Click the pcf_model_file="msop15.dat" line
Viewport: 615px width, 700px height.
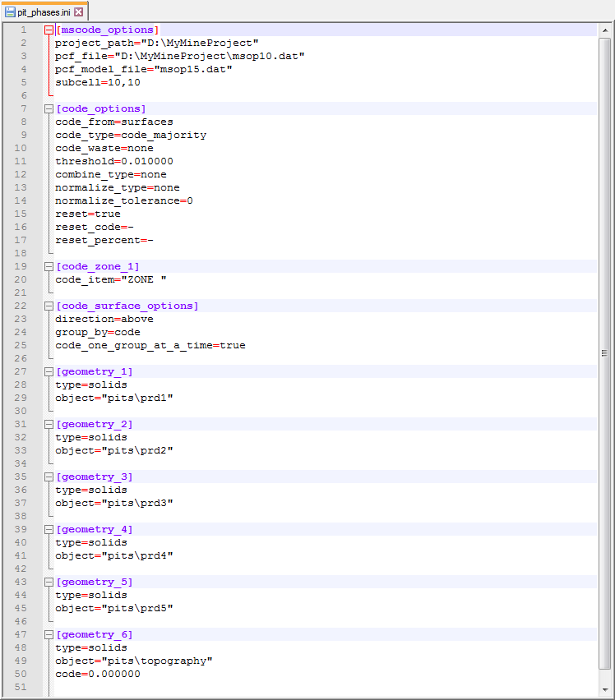point(143,69)
